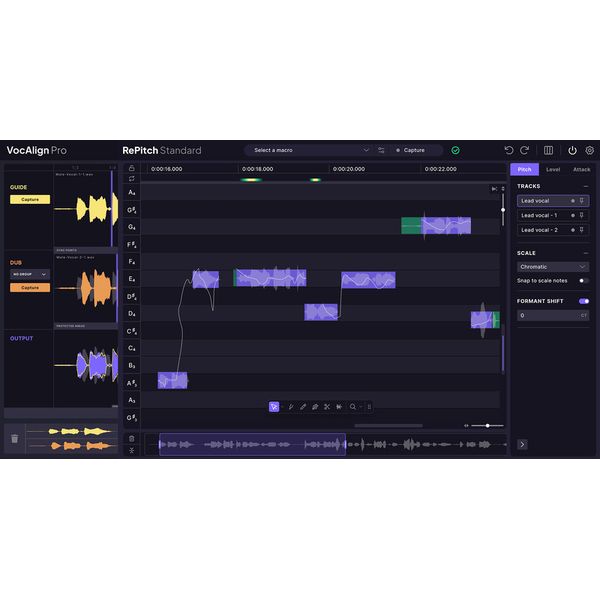Select the scissors split tool

[327, 407]
